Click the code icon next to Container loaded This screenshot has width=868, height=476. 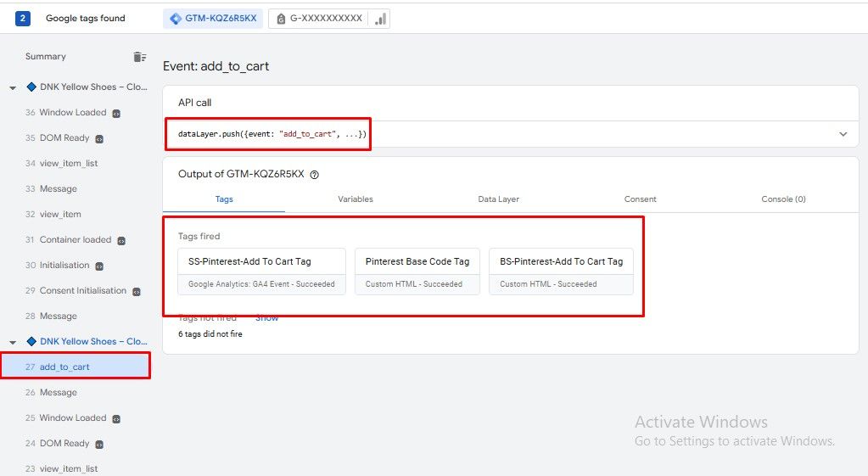pos(121,240)
